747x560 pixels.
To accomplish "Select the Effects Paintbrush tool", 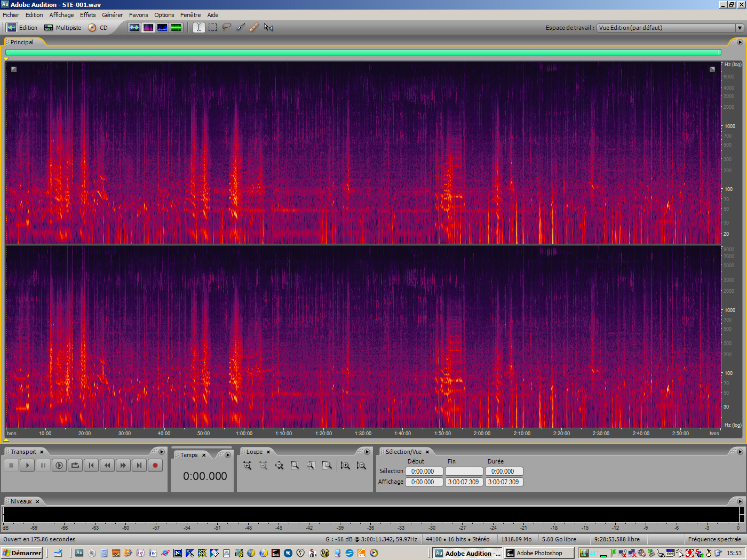I will pyautogui.click(x=240, y=27).
